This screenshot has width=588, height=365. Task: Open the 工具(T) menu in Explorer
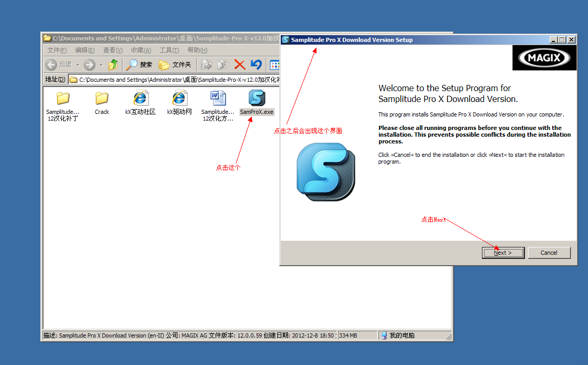tap(169, 50)
